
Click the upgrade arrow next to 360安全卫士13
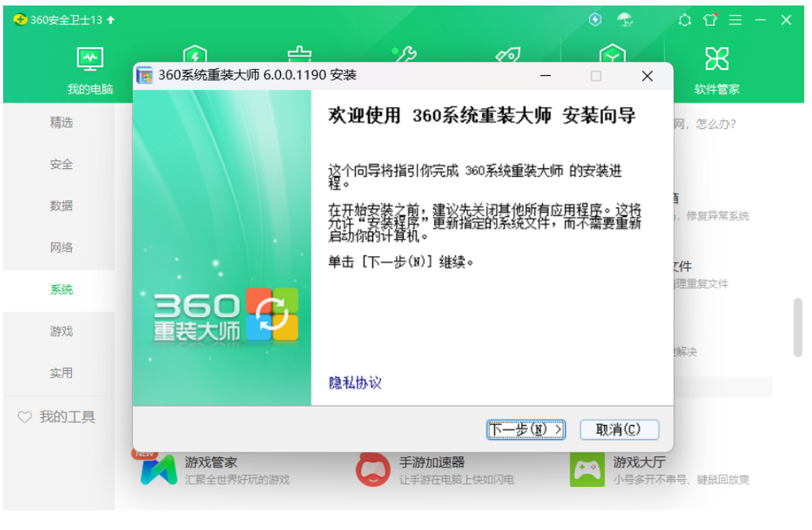point(111,20)
